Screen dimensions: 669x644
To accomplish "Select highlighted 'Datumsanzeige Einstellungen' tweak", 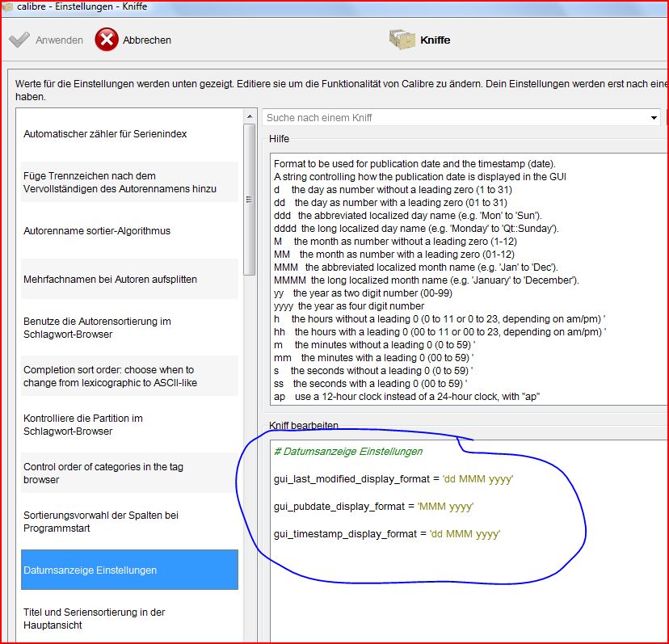I will (129, 570).
